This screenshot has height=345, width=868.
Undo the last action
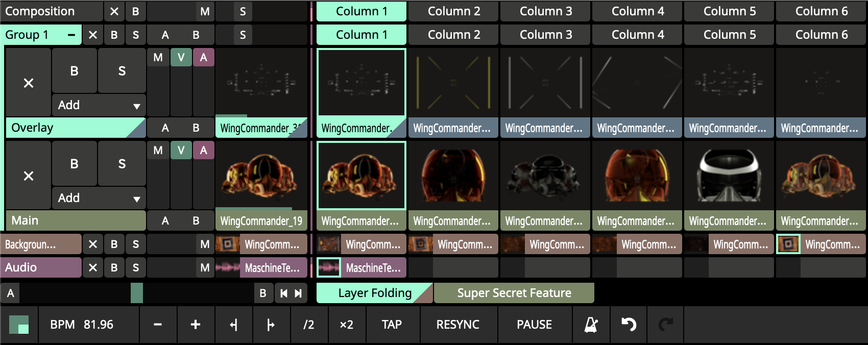click(x=629, y=325)
